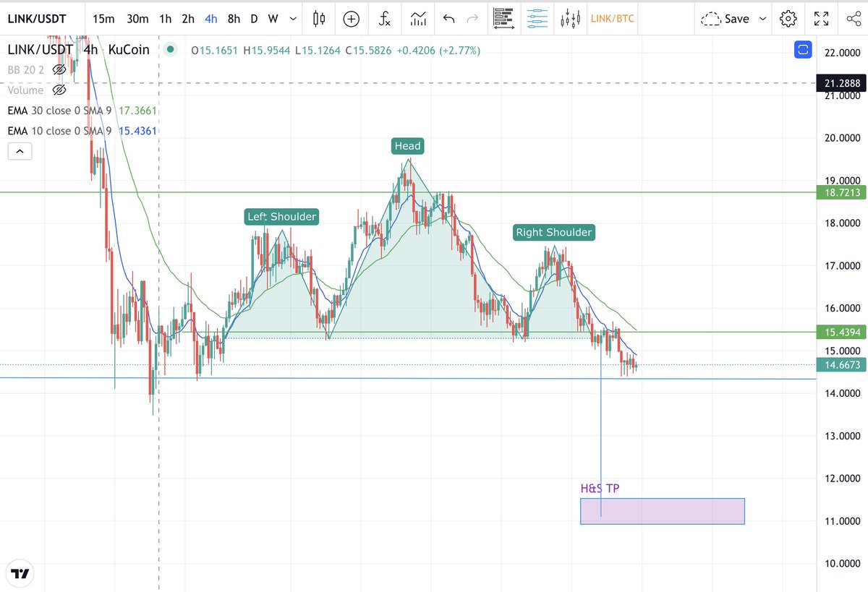Show the hidden Volume indicator
This screenshot has width=868, height=592.
59,90
